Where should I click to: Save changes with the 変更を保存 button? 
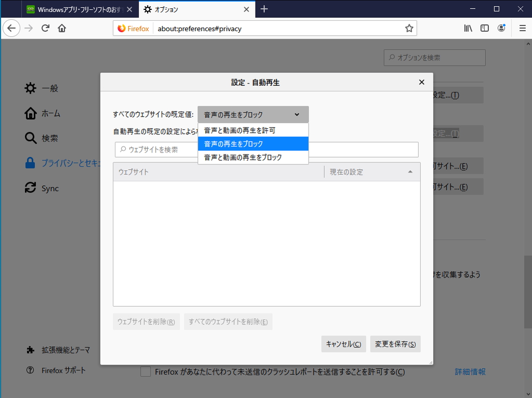(395, 344)
